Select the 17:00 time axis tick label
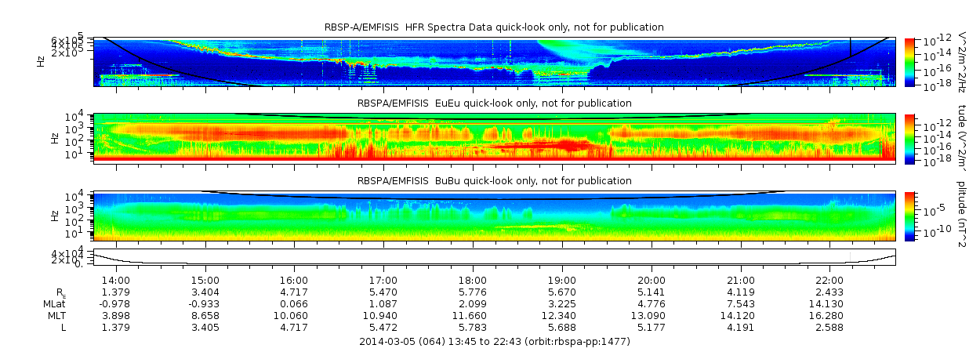 click(x=383, y=280)
